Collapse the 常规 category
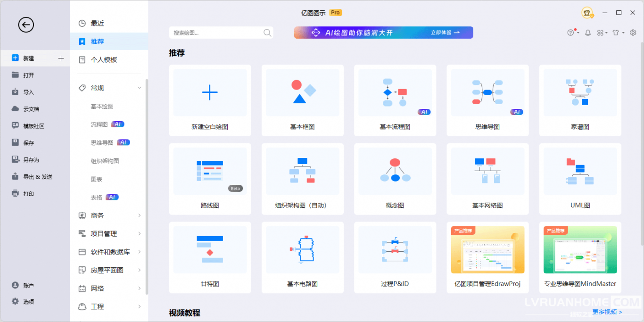The image size is (644, 322). [x=139, y=88]
